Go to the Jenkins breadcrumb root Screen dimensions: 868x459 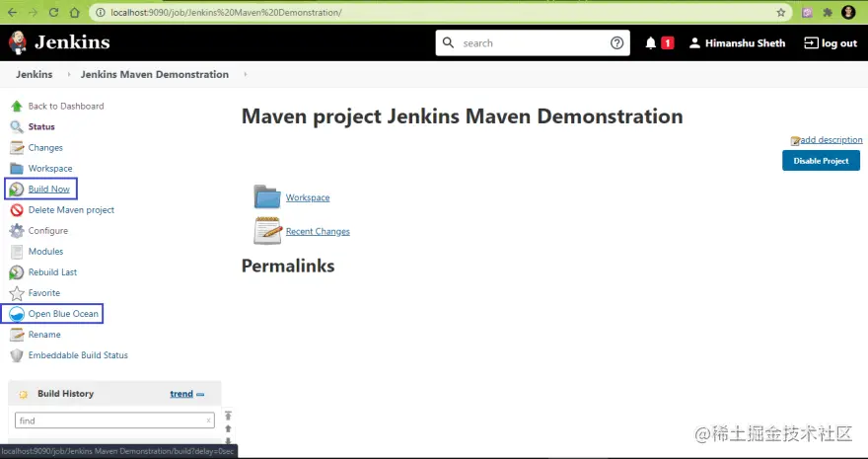point(35,74)
